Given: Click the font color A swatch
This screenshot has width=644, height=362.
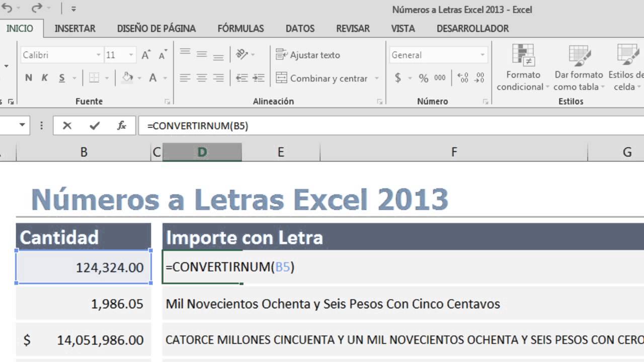Looking at the screenshot, I should (153, 78).
